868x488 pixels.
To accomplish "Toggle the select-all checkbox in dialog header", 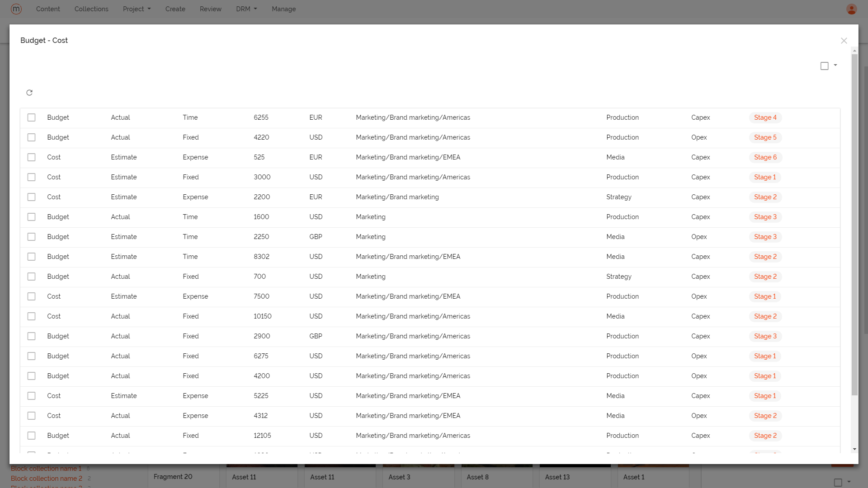I will (x=825, y=66).
